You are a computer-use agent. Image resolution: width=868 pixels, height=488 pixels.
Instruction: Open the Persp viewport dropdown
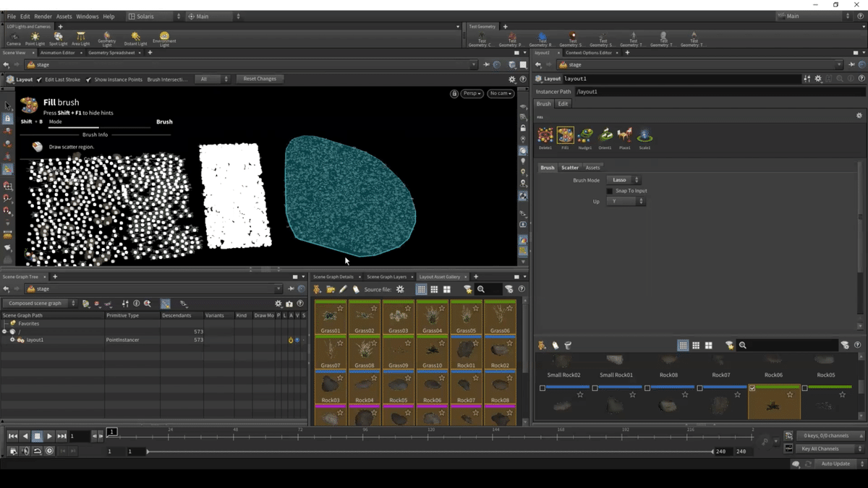(472, 93)
